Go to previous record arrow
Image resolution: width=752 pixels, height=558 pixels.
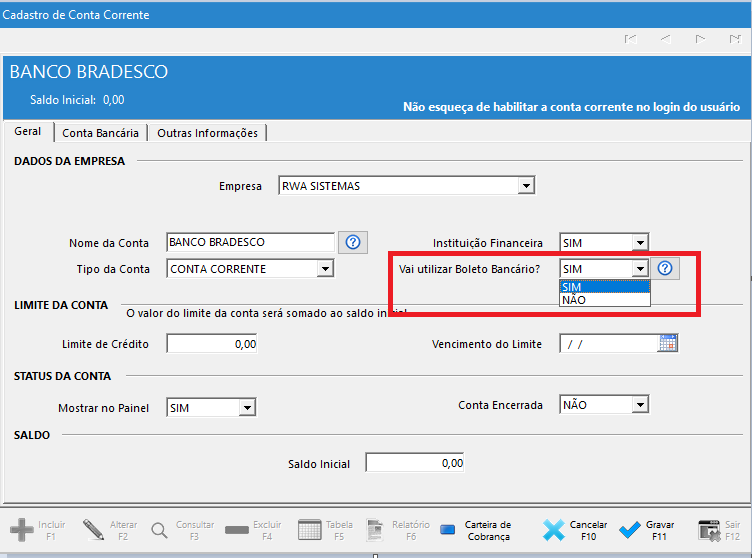click(666, 39)
